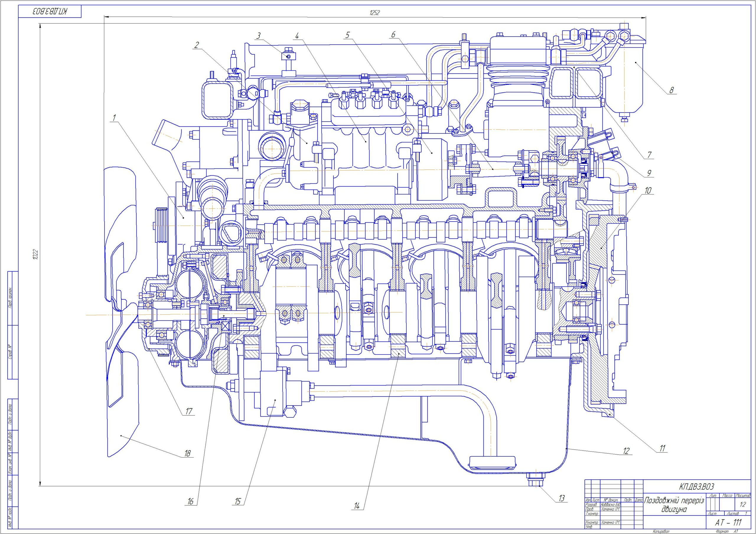This screenshot has height=534, width=756.
Task: Click 'Хоменко І.М.' in the 'Пров.' row
Action: [x=610, y=509]
